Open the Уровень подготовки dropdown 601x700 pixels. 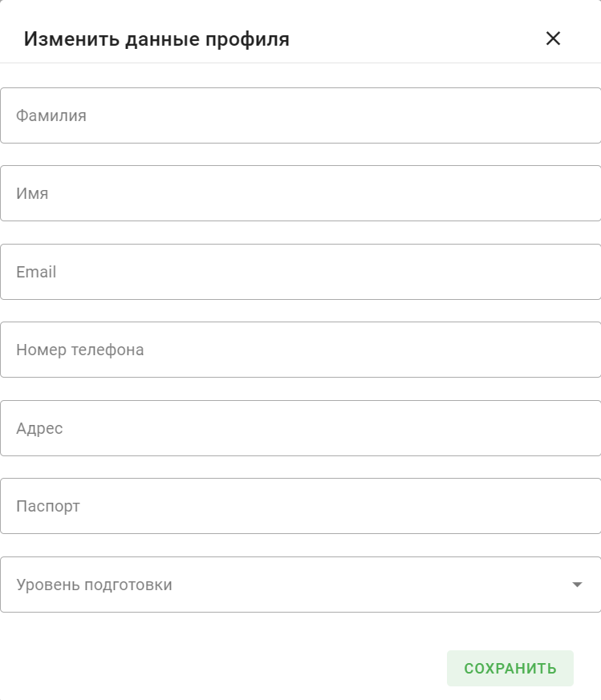coord(301,585)
